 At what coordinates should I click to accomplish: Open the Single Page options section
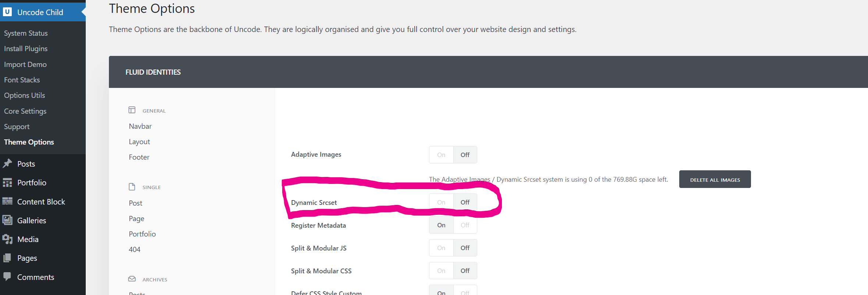[x=137, y=218]
